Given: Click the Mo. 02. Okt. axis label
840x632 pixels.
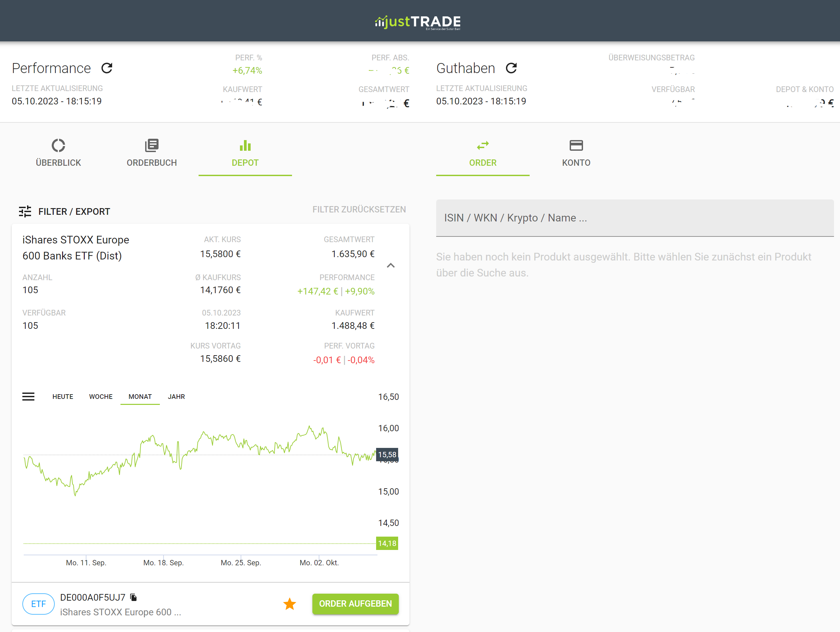Looking at the screenshot, I should click(x=319, y=563).
